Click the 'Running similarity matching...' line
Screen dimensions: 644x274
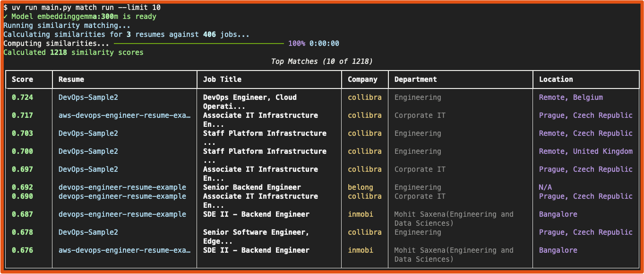pos(67,26)
